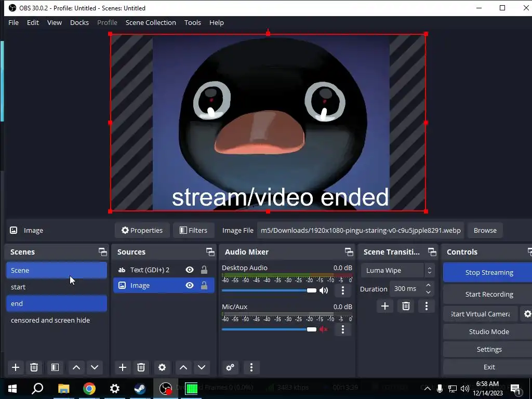Browse for an image file
The image size is (532, 399).
tap(485, 230)
